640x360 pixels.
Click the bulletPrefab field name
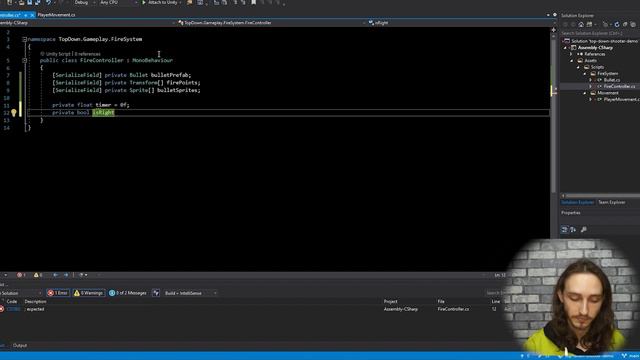(x=171, y=75)
